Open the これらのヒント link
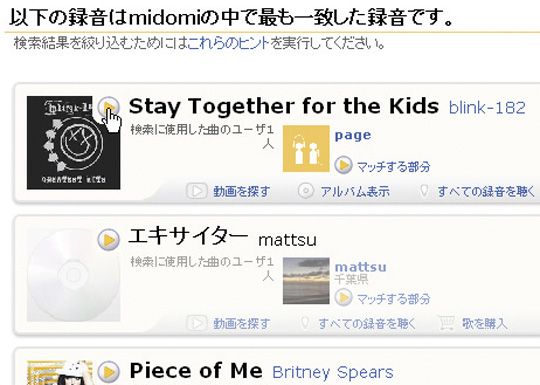This screenshot has height=385, width=540. pyautogui.click(x=229, y=43)
